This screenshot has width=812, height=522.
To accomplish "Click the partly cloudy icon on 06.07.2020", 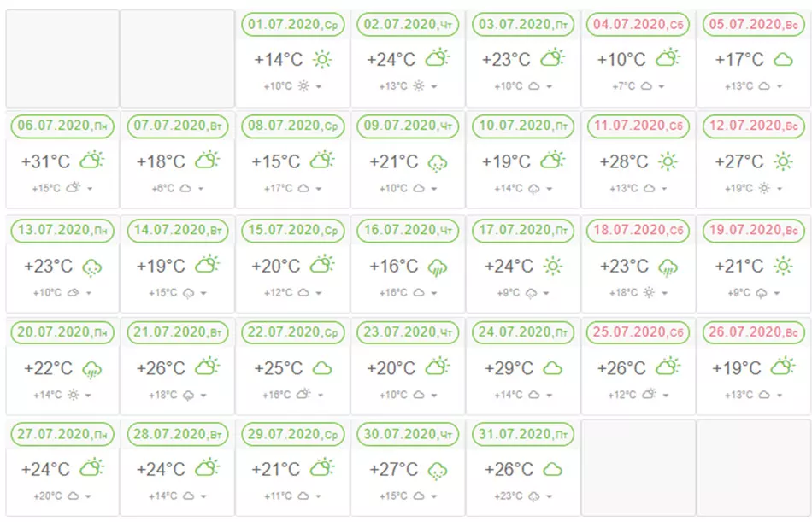I will click(x=91, y=160).
